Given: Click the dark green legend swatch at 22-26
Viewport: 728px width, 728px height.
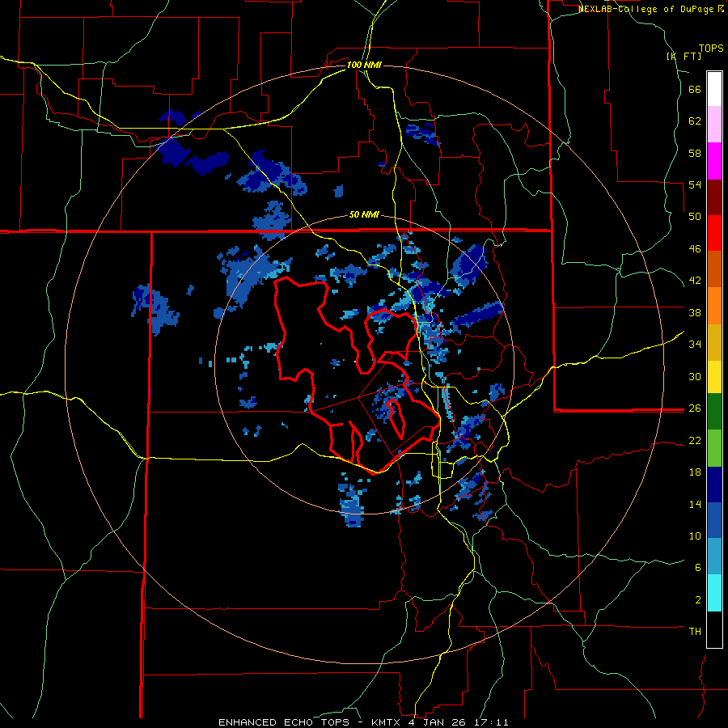Looking at the screenshot, I should point(714,412).
